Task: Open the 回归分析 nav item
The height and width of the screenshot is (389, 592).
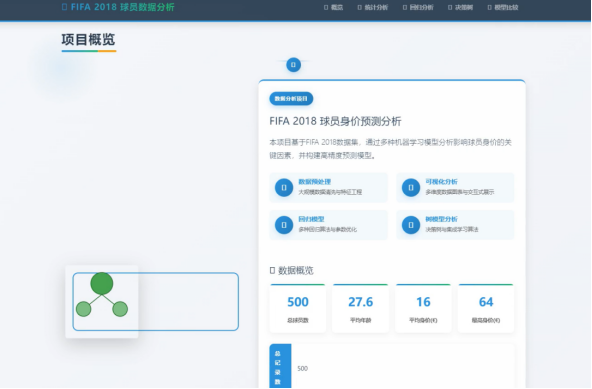Action: click(x=418, y=8)
